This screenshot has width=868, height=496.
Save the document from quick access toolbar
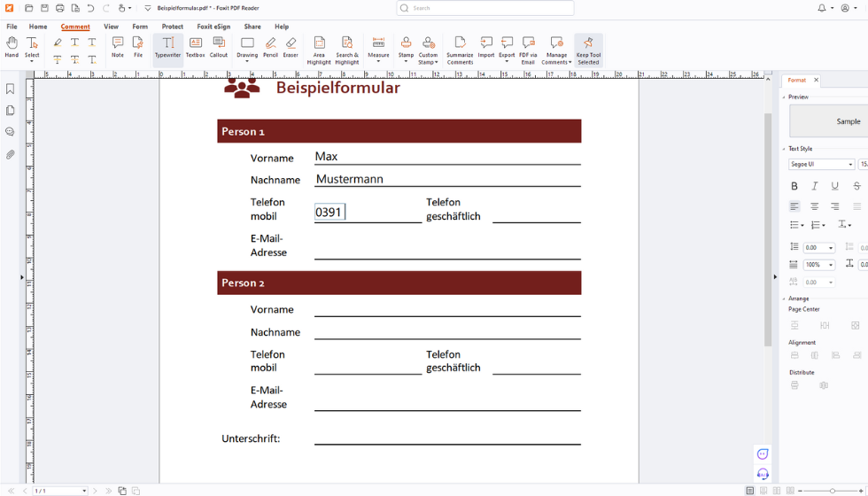(44, 8)
